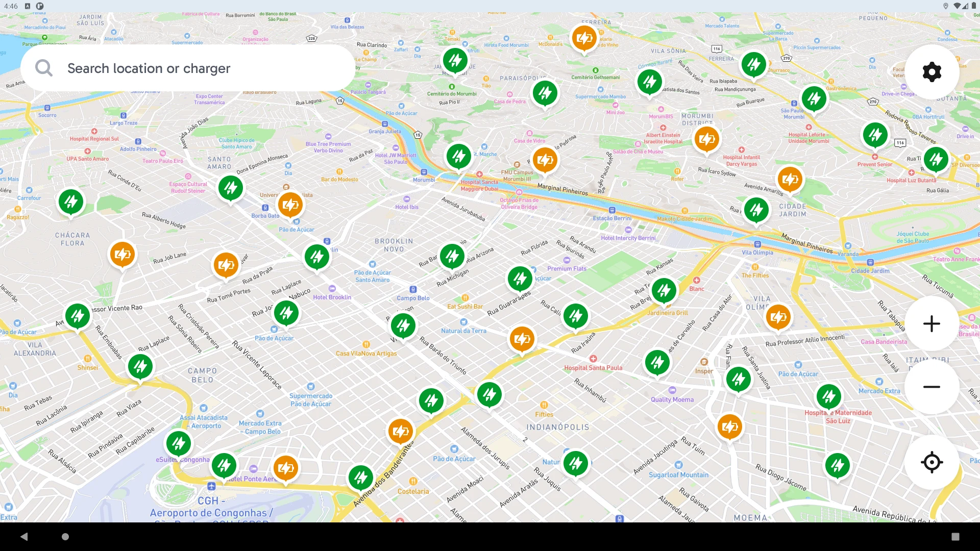Viewport: 980px width, 551px height.
Task: Select orange charger pin near Borba Gato
Action: (x=290, y=206)
